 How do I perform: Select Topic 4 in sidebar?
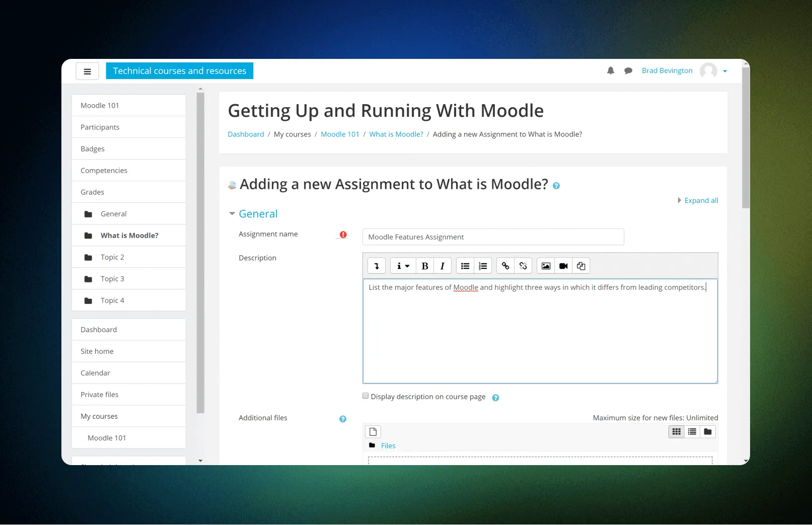click(x=129, y=301)
